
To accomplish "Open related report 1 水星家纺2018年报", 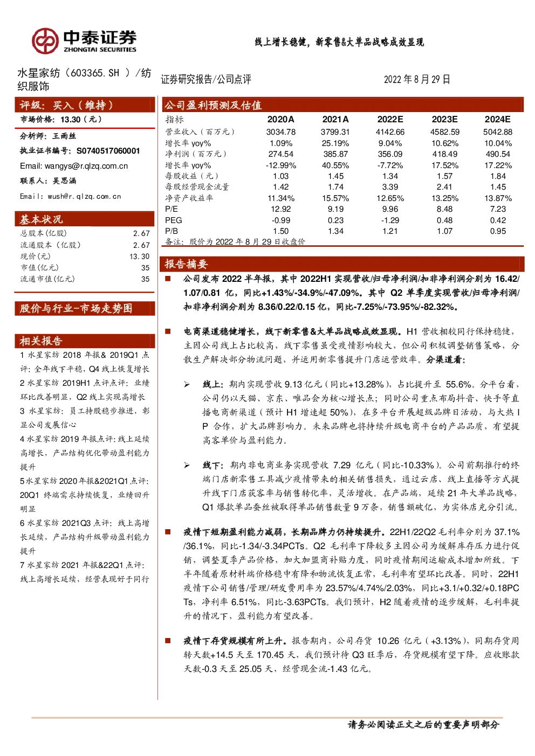I will [x=85, y=362].
